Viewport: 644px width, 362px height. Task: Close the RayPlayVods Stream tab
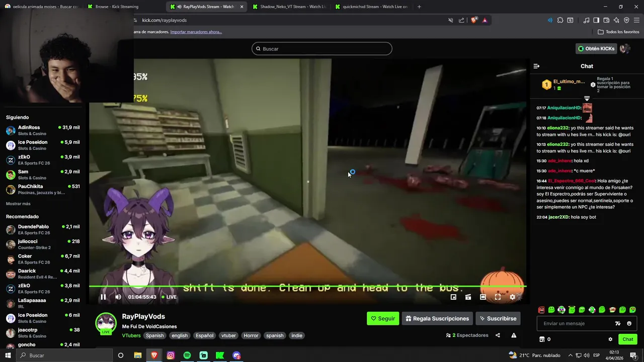point(242,7)
